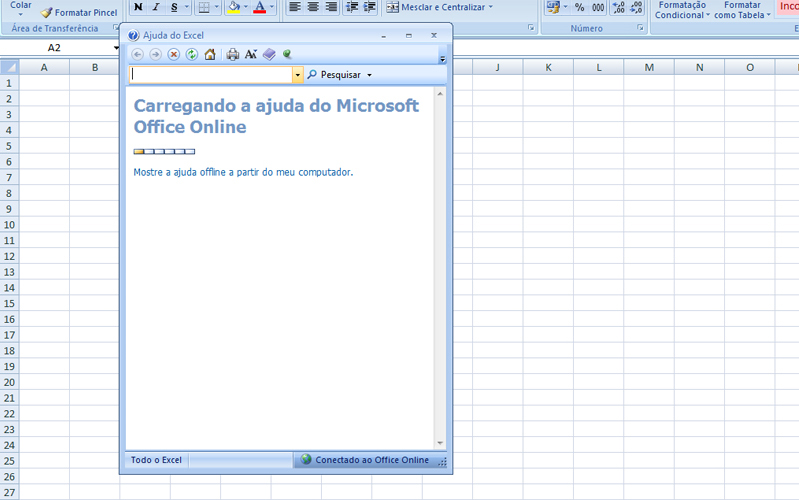
Task: Open Formatar como Tabela menu
Action: point(742,10)
